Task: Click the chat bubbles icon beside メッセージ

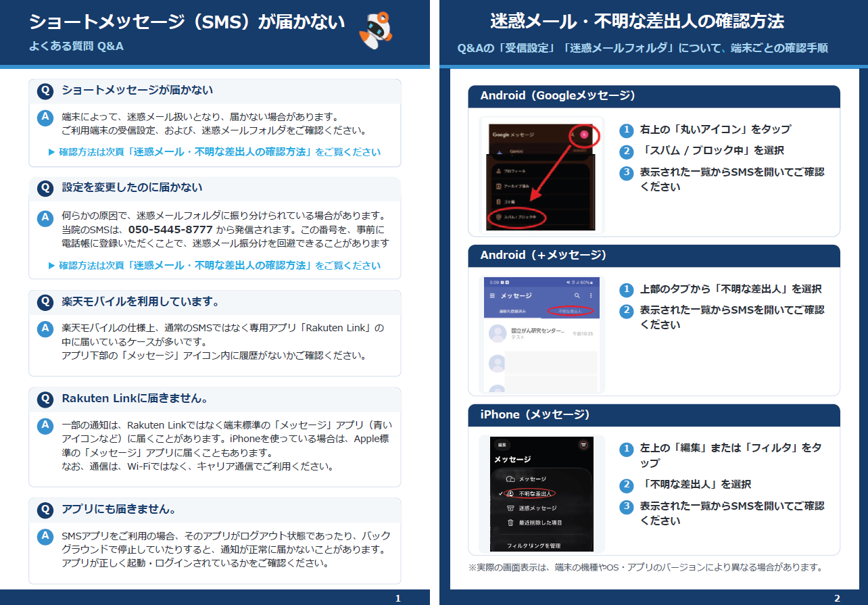Action: [510, 479]
